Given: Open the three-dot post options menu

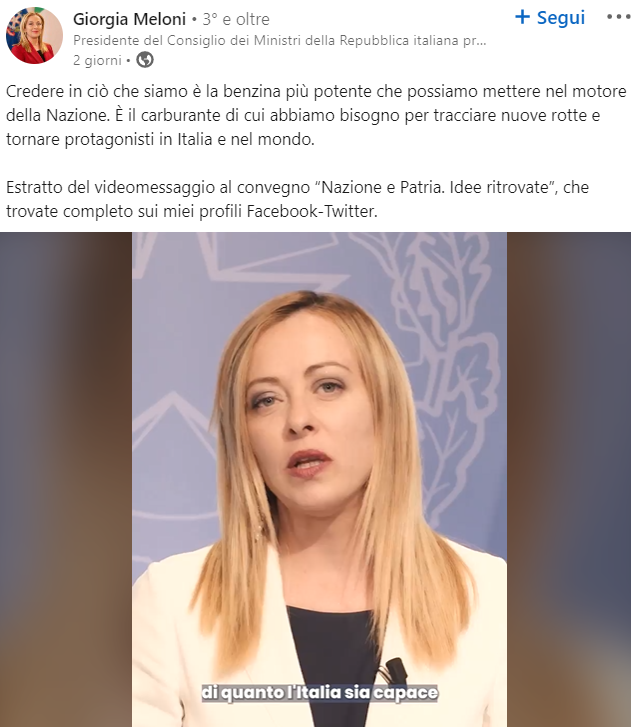Looking at the screenshot, I should 618,17.
